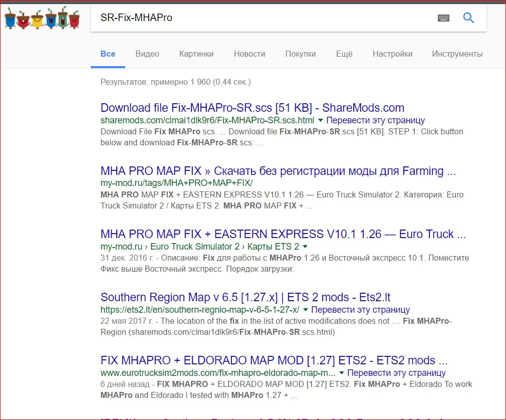Open the on-screen keyboard icon
Screen dimensions: 506x420
pyautogui.click(x=443, y=18)
